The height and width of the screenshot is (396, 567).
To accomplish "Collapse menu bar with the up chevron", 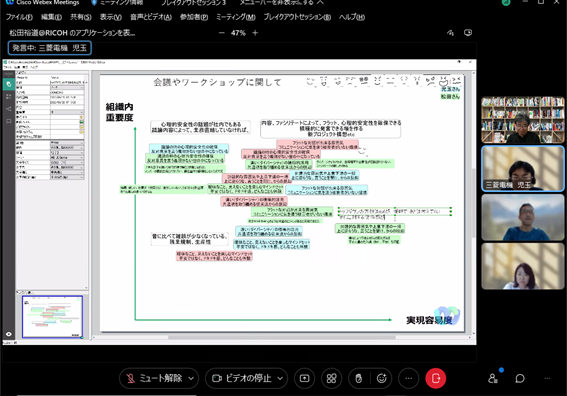I will coord(320,3).
